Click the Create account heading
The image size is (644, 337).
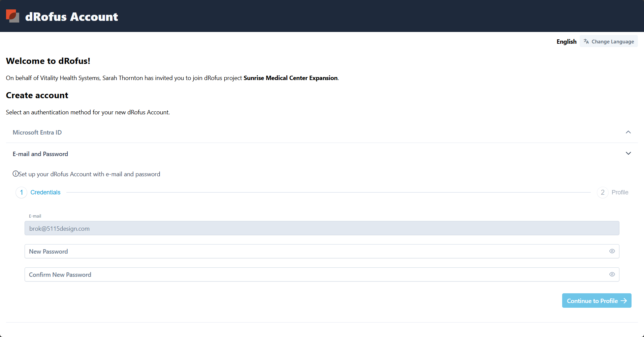[x=37, y=95]
